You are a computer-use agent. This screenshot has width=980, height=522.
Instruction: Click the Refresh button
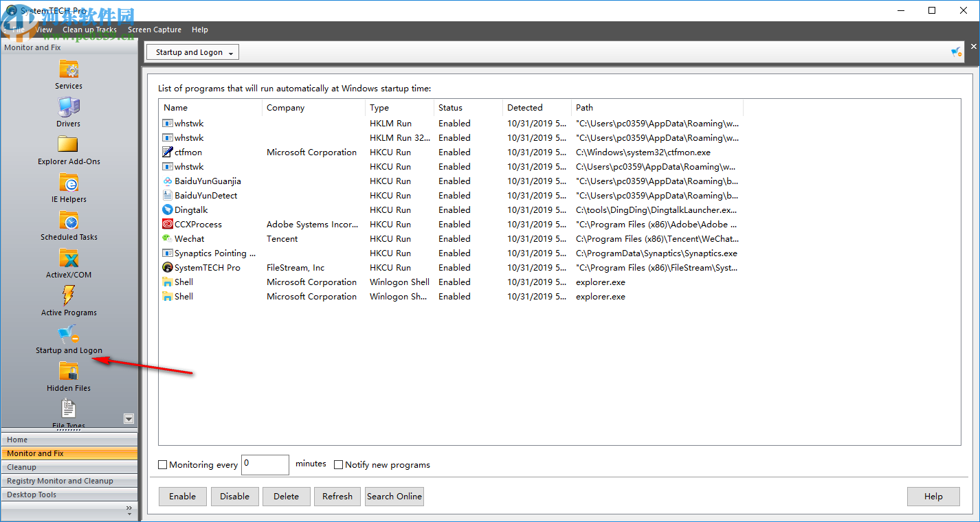point(337,497)
